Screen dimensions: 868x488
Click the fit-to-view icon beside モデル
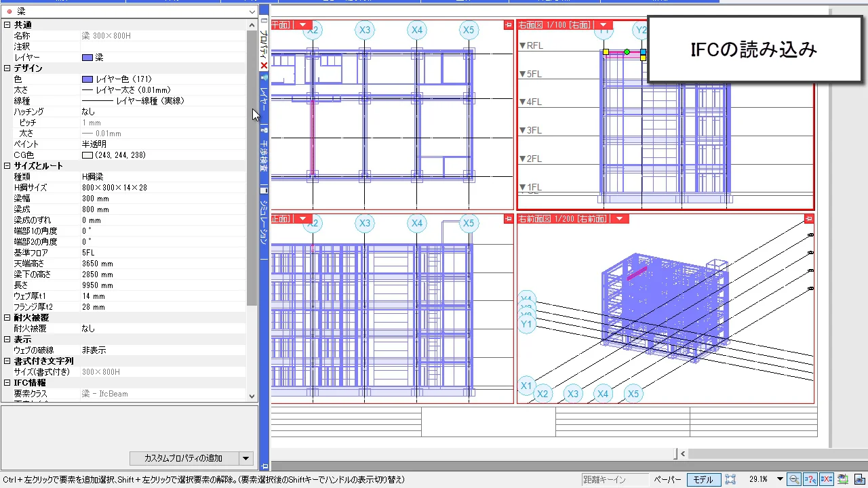730,479
